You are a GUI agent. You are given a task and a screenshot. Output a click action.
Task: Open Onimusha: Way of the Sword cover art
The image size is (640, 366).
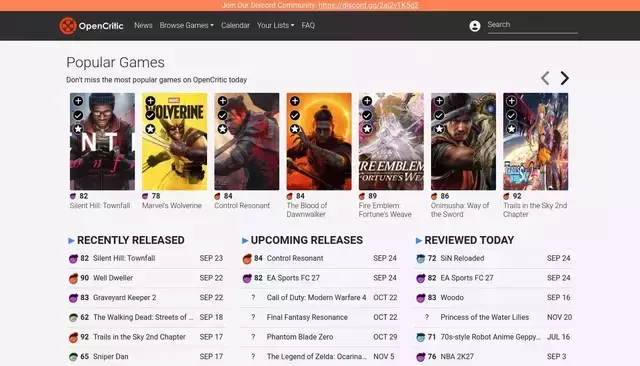463,141
